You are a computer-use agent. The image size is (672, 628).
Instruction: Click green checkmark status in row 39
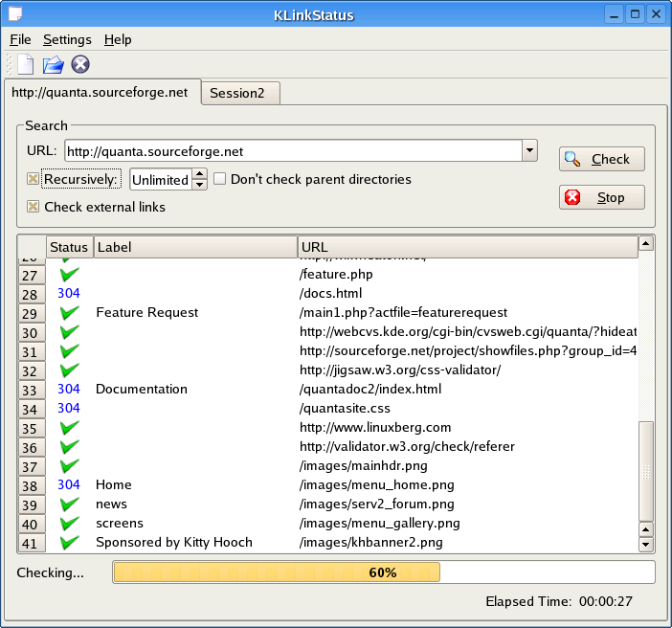pos(69,505)
